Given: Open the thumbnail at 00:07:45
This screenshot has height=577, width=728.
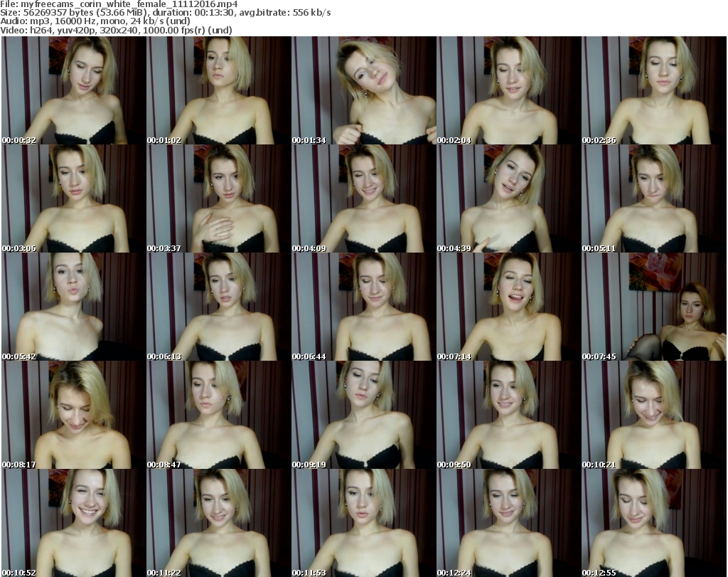Looking at the screenshot, I should [653, 307].
